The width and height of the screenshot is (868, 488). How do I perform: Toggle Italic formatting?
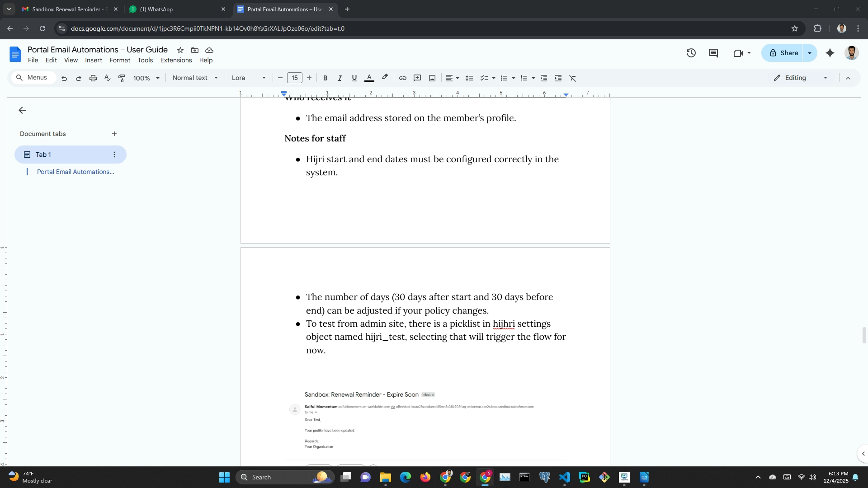(340, 78)
